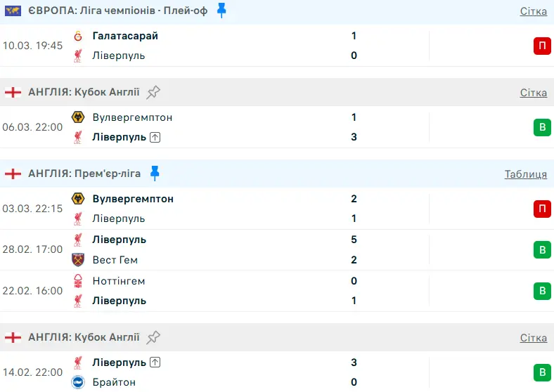Click the Brighton team crest
Viewport: 554px width, 392px height.
click(78, 382)
